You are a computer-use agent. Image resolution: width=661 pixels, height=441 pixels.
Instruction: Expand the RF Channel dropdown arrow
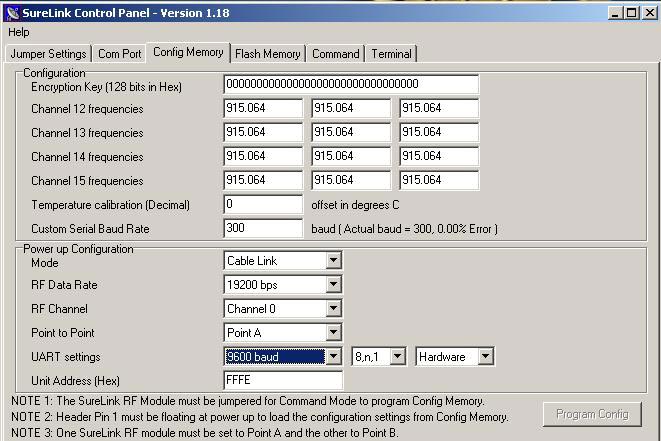[333, 309]
